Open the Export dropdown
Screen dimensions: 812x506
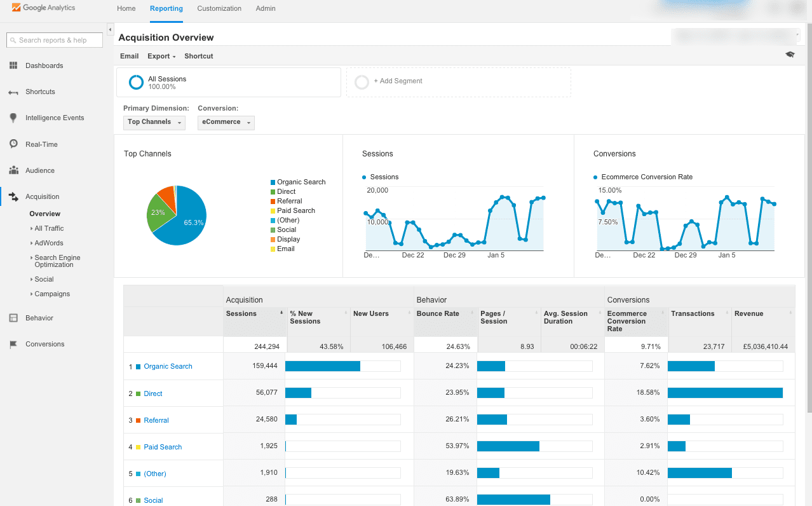click(161, 56)
